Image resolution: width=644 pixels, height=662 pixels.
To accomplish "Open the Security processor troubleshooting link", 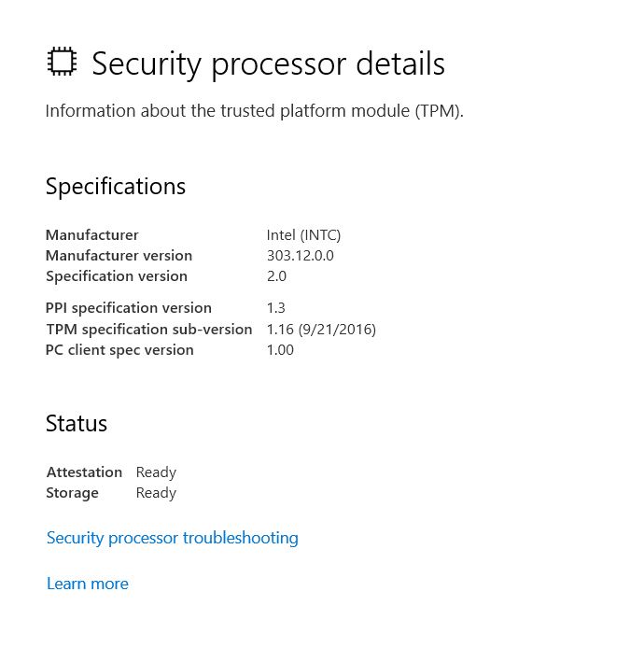I will (x=172, y=539).
